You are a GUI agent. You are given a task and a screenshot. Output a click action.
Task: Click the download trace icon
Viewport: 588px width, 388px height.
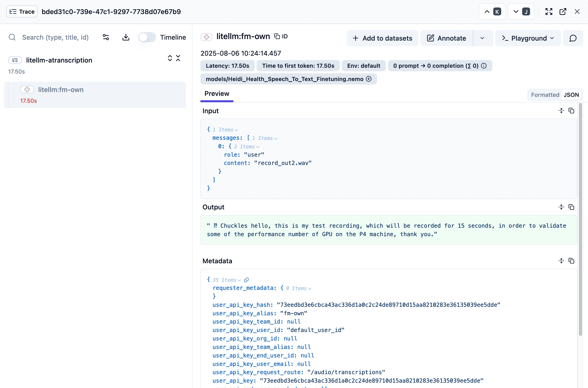click(126, 37)
